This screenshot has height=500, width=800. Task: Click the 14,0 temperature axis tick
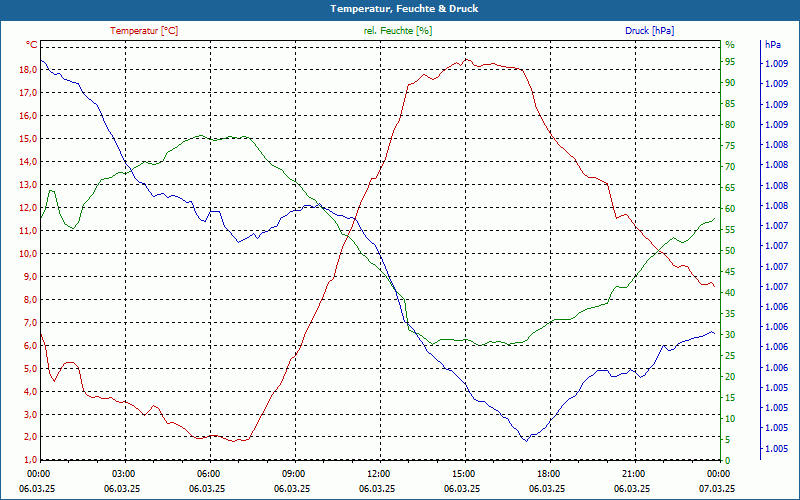pyautogui.click(x=28, y=162)
